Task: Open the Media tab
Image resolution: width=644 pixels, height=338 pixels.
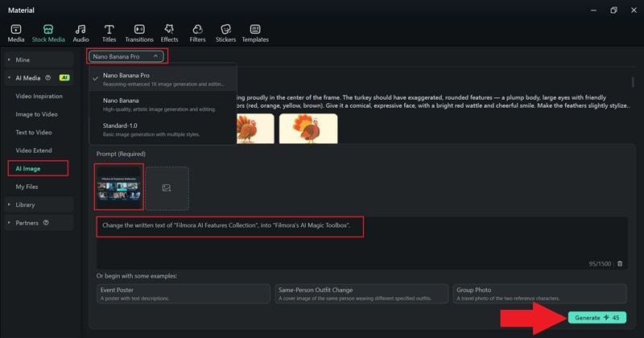Action: pyautogui.click(x=16, y=33)
